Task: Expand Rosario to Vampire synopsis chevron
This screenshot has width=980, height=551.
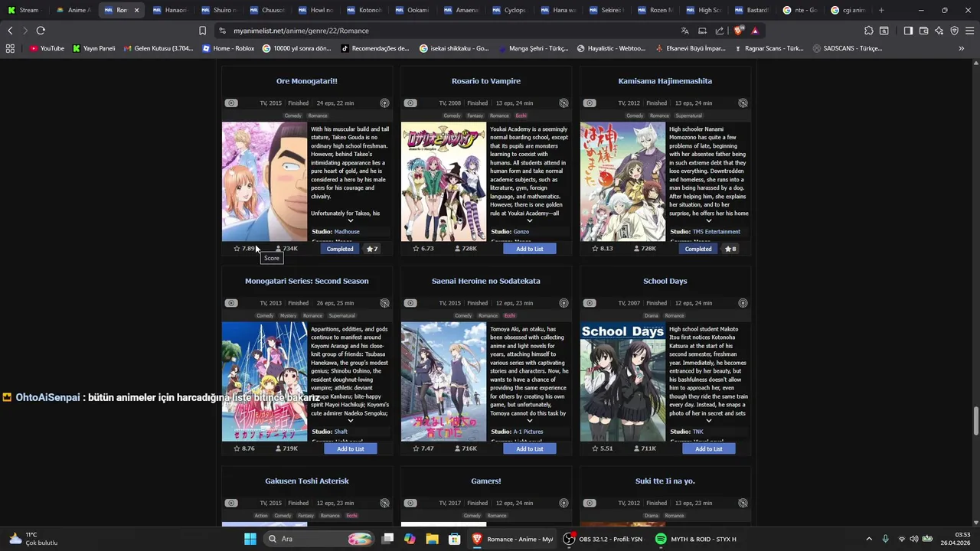Action: (529, 220)
